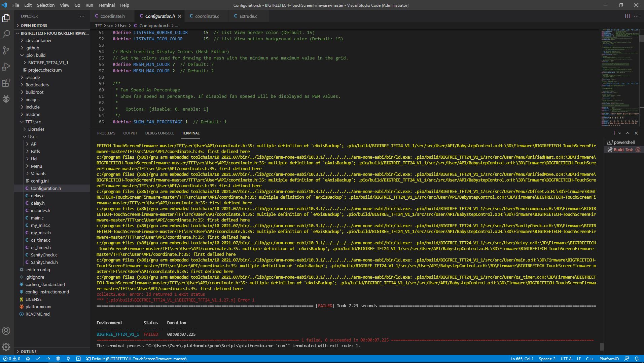The width and height of the screenshot is (644, 363).
Task: Start the PlatformIO Upload action in status bar
Action: click(48, 359)
